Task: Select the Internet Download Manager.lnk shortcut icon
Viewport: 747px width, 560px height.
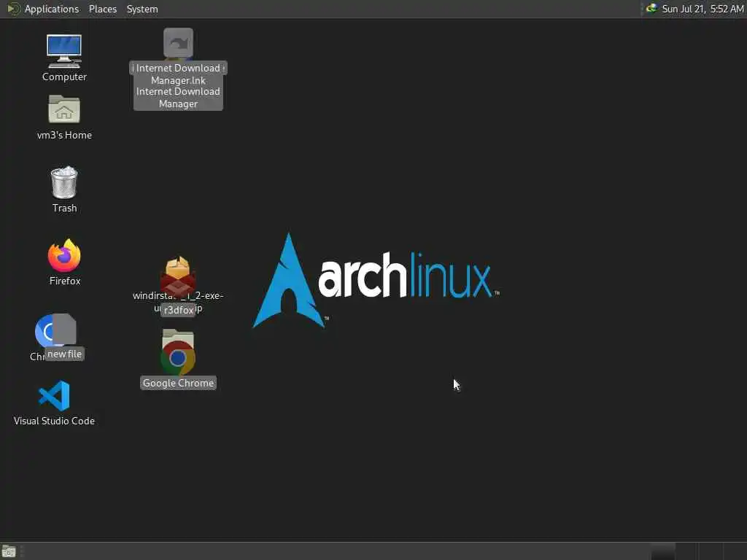Action: (178, 44)
